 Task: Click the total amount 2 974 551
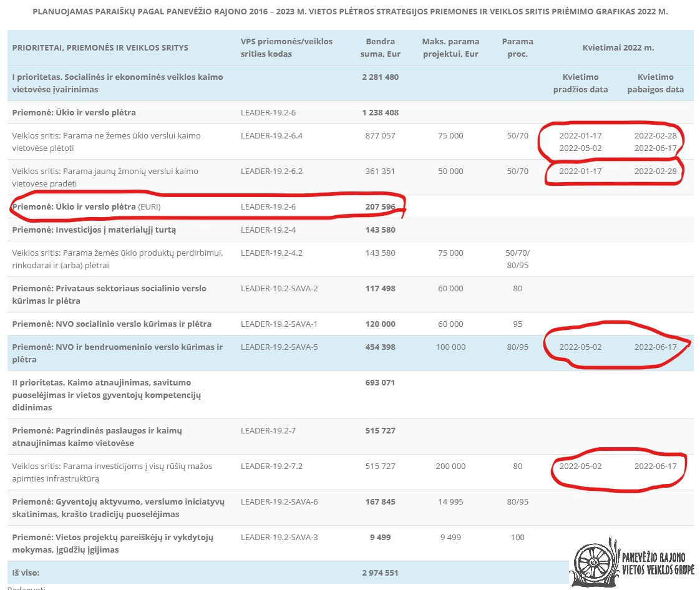pyautogui.click(x=380, y=572)
